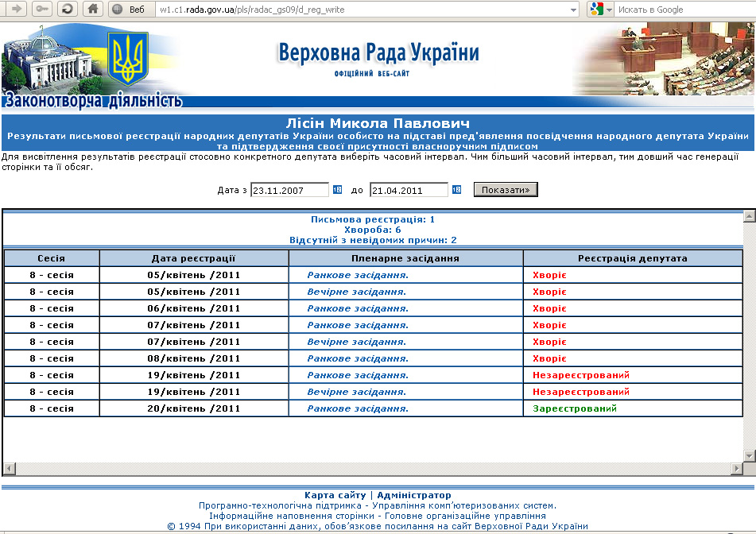Click the results table scroll-up arrow
The height and width of the screenshot is (534, 756).
[748, 216]
